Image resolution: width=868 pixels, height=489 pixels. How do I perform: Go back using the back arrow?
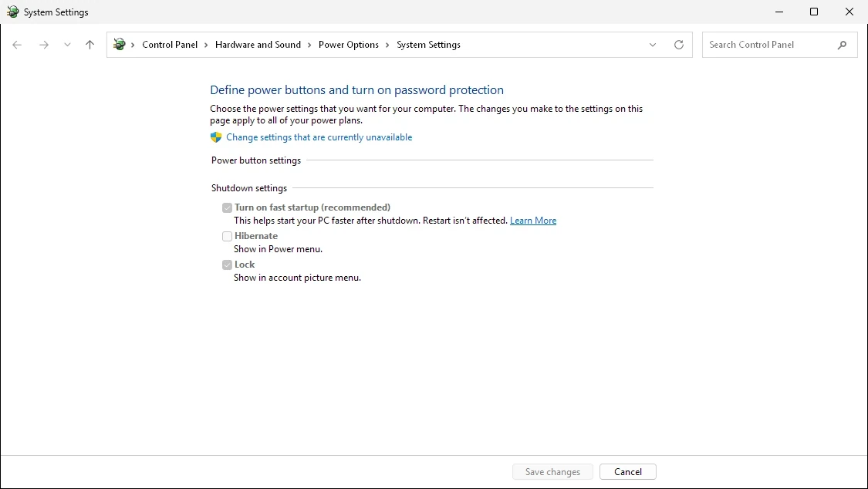(x=17, y=45)
